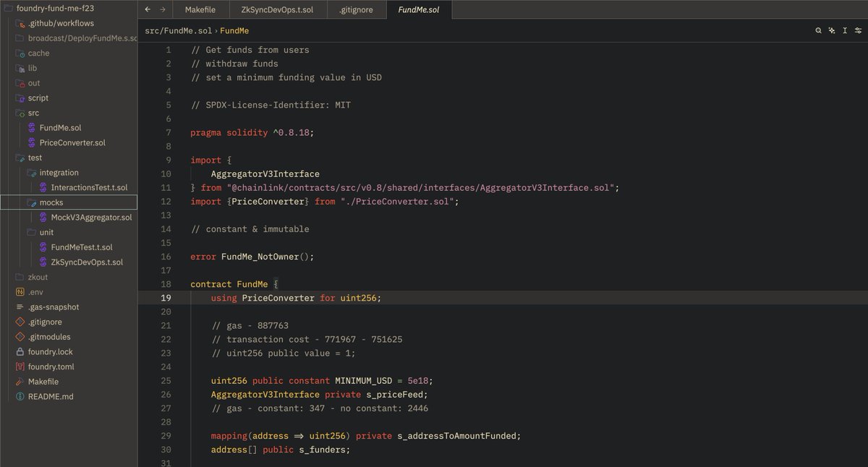Screen dimensions: 868x467
Task: Click the .env file icon
Action: 20,292
